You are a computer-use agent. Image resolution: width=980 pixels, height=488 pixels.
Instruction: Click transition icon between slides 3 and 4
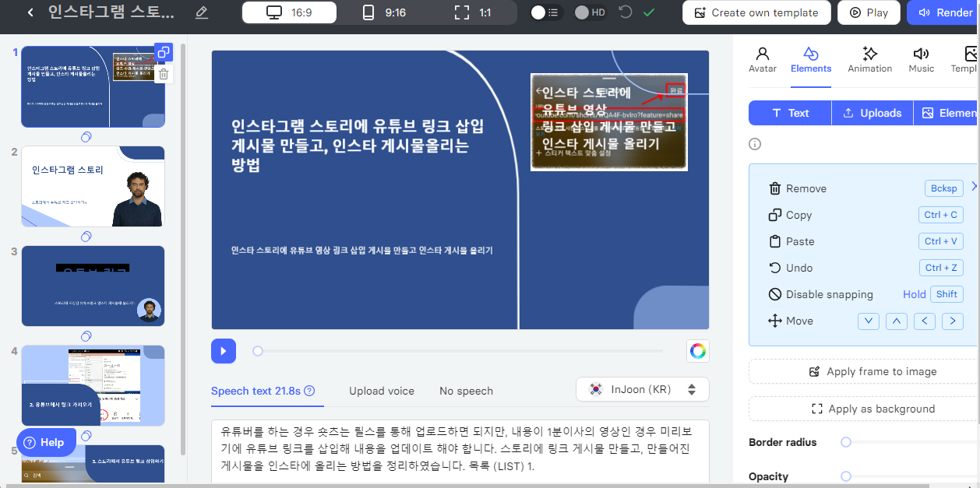click(86, 336)
